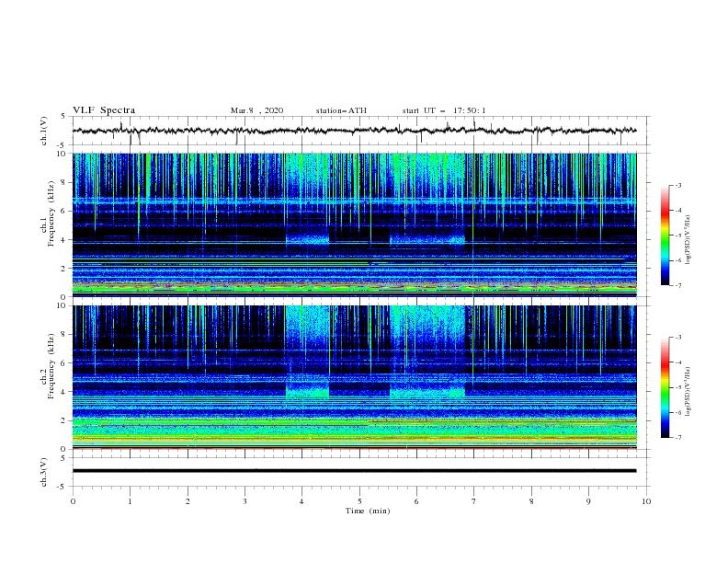Image resolution: width=728 pixels, height=563 pixels.
Task: Click the time axis tick label "6"
Action: point(416,501)
